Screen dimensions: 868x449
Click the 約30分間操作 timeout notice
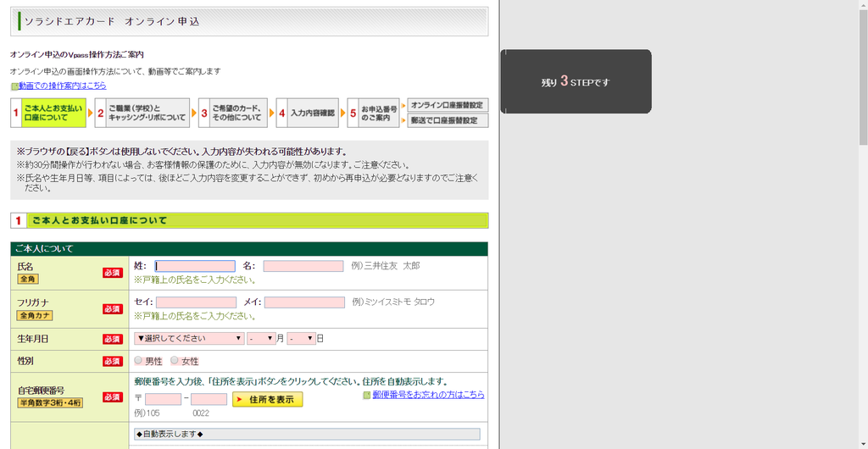pos(214,165)
